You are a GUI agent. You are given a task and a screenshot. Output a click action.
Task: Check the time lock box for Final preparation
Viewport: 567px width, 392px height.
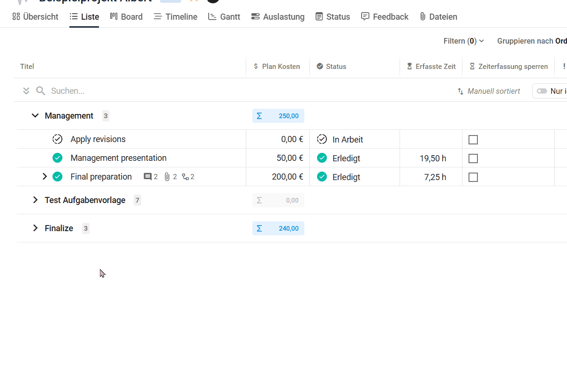click(x=473, y=177)
